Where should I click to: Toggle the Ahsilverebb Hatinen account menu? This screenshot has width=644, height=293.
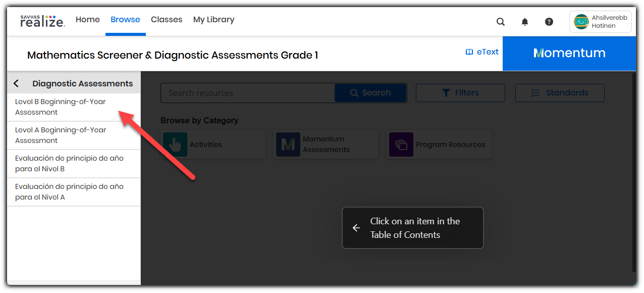coord(600,21)
